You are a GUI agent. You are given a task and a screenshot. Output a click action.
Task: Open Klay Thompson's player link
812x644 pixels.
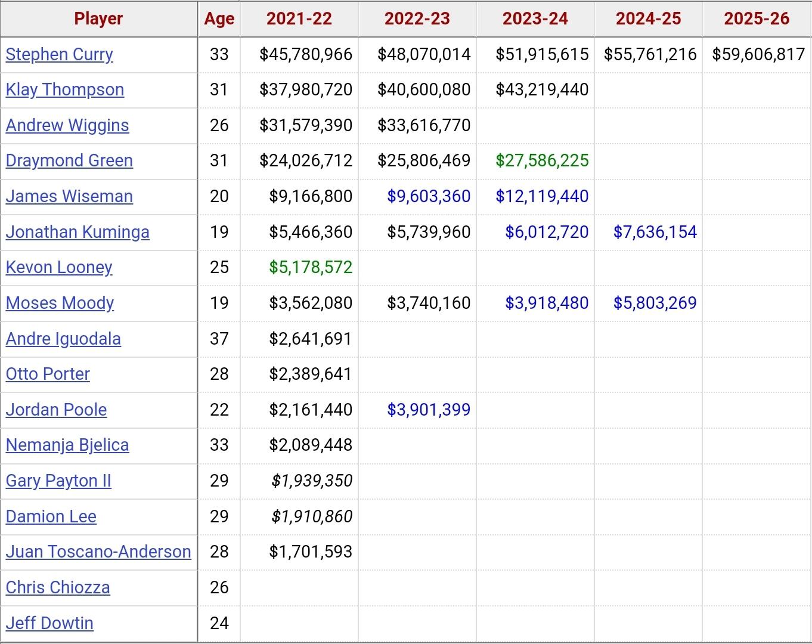(x=65, y=89)
